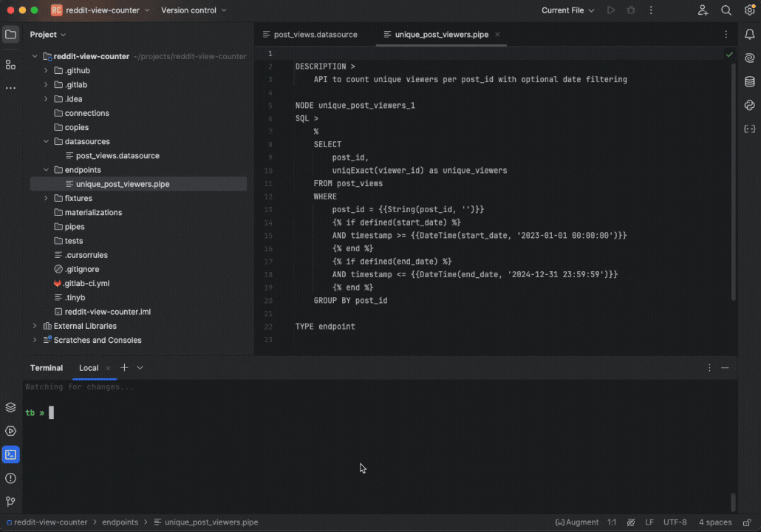761x532 pixels.
Task: Open the AI Assistant spiral icon
Action: click(x=749, y=58)
